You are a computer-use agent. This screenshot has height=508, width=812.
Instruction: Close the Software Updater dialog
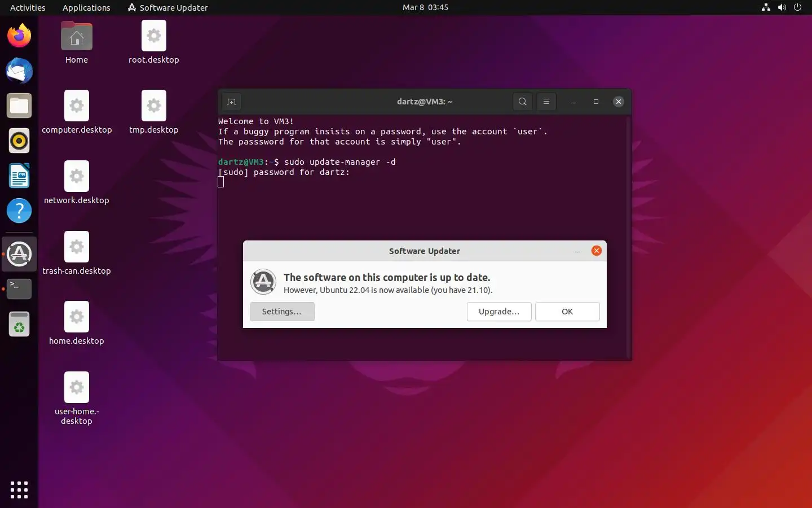tap(597, 251)
